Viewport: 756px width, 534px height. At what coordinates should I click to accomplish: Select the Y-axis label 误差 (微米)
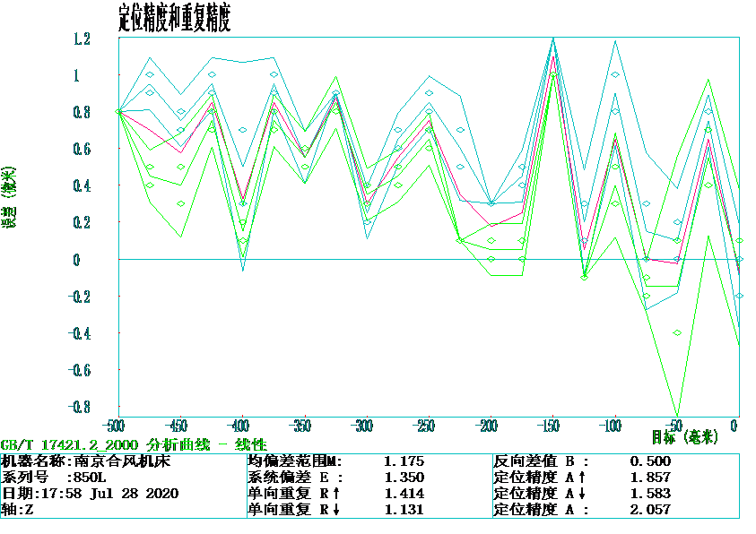11,198
